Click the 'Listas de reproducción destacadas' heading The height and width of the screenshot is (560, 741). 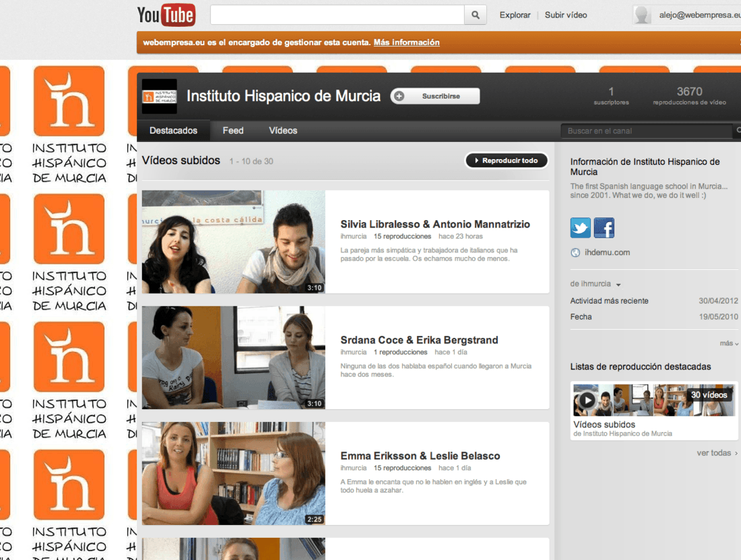(641, 367)
